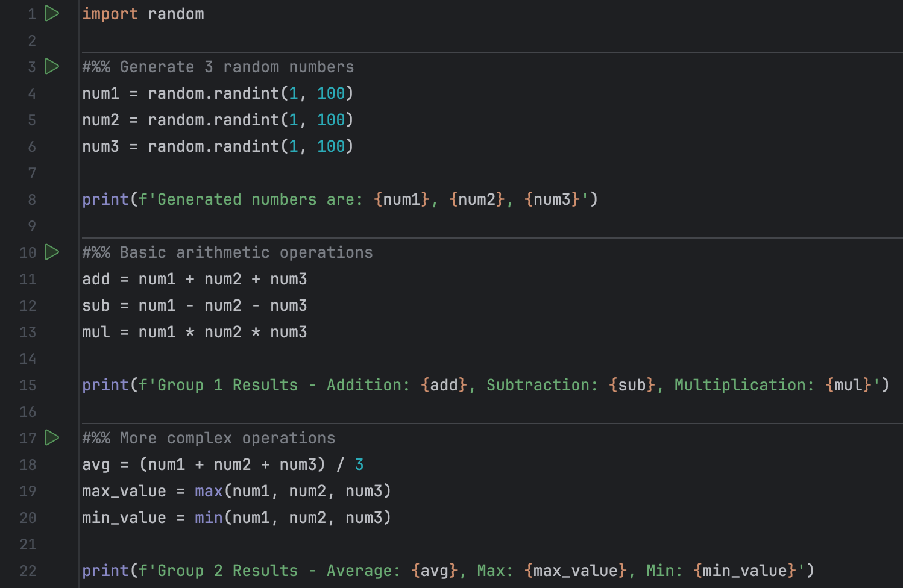
Task: Click the randint call on line 6
Action: (247, 146)
